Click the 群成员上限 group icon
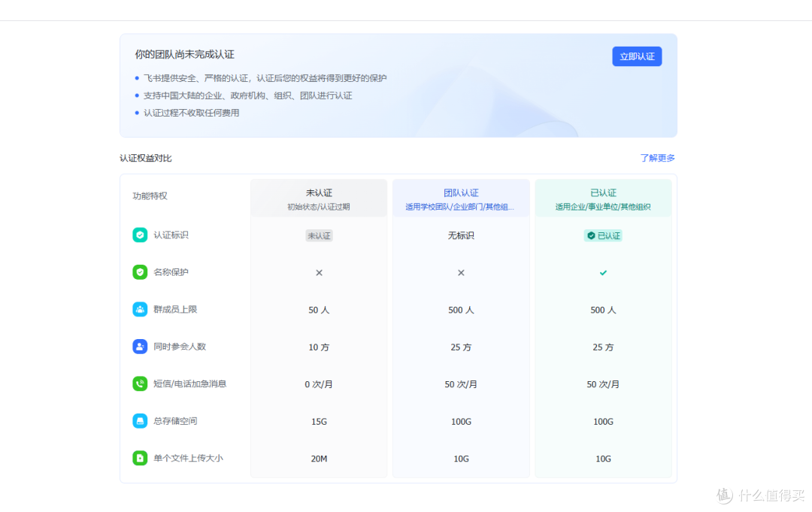This screenshot has height=512, width=812. coord(140,310)
